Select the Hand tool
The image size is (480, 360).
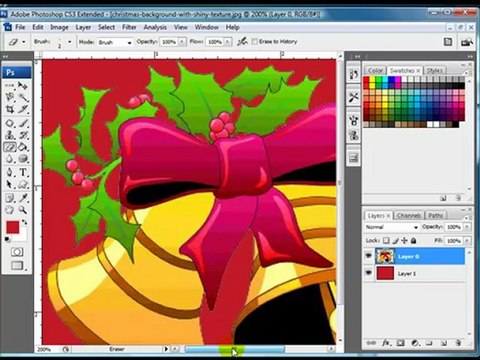point(10,210)
